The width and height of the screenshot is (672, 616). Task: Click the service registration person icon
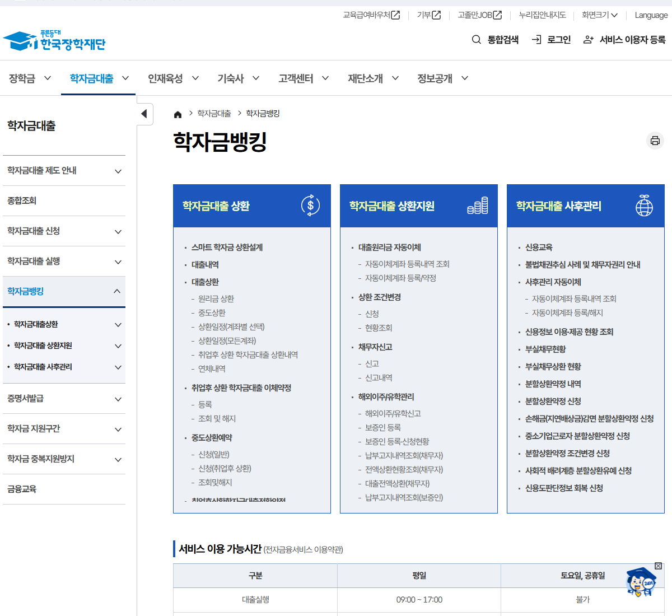(x=589, y=40)
